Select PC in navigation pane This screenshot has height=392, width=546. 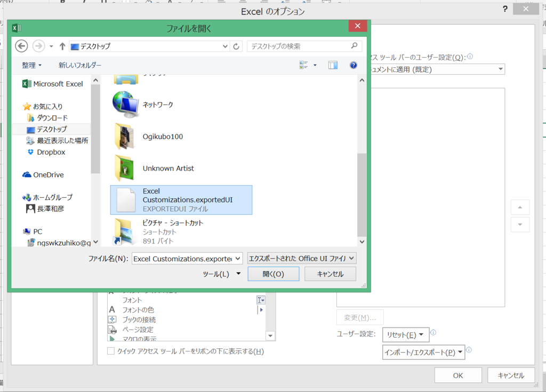tap(33, 231)
